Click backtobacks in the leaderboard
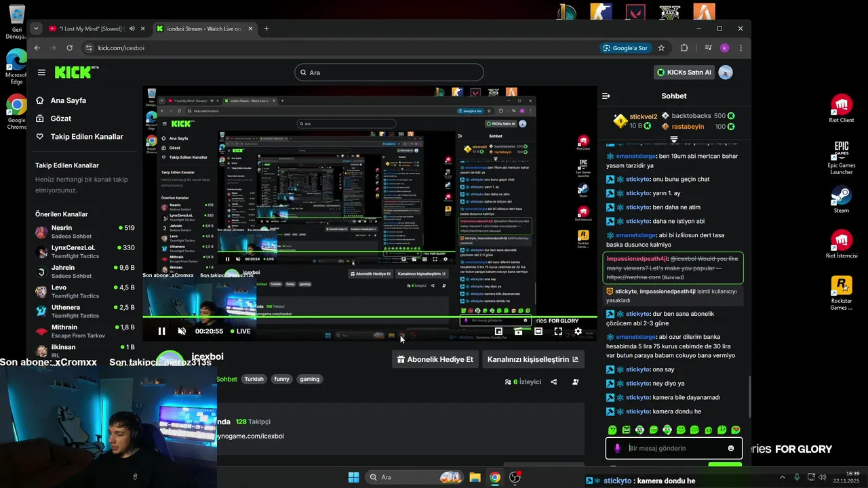The image size is (868, 488). 691,116
